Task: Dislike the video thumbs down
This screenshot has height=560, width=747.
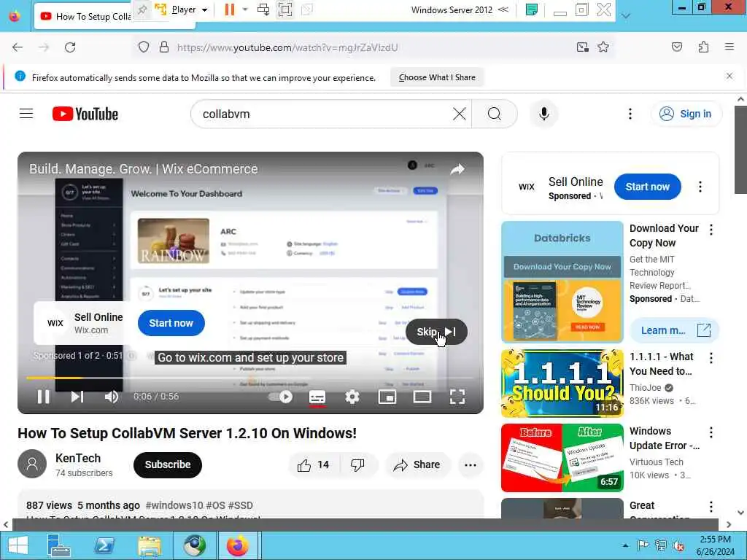Action: [x=357, y=464]
